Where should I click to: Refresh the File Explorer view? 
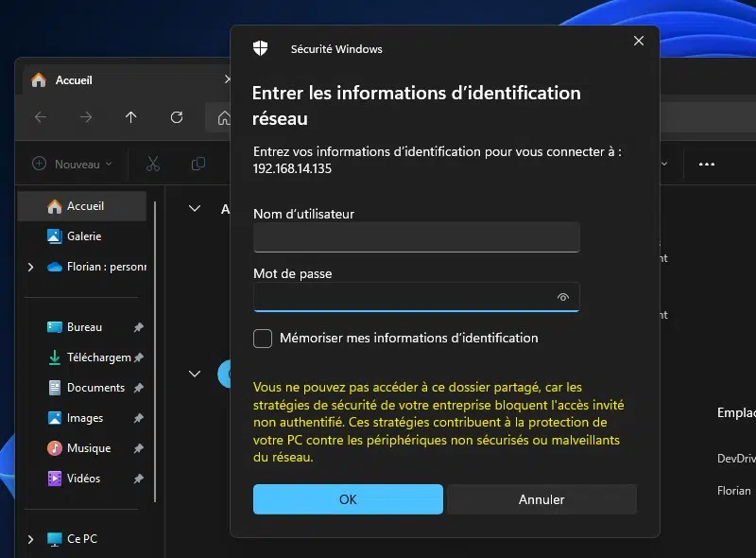(177, 117)
